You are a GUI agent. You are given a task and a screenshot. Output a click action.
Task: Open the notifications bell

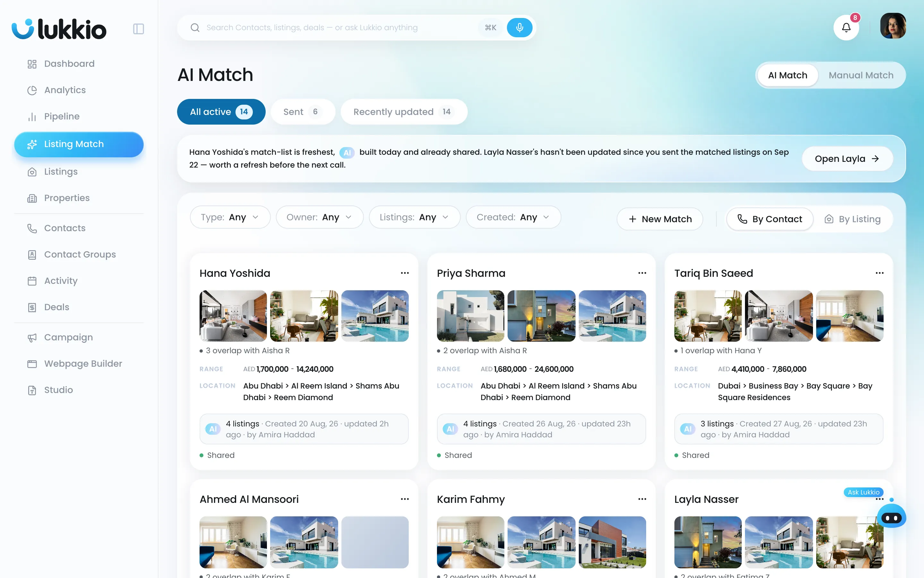click(x=846, y=28)
